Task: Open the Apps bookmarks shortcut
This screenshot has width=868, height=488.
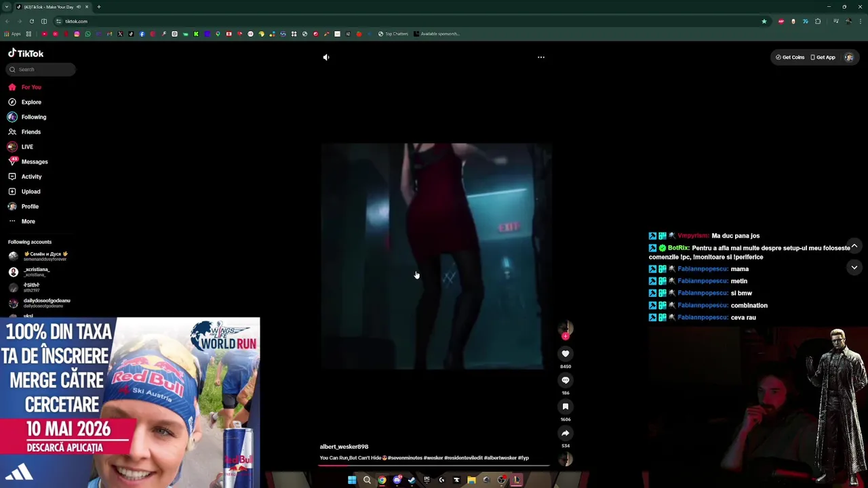Action: point(12,34)
